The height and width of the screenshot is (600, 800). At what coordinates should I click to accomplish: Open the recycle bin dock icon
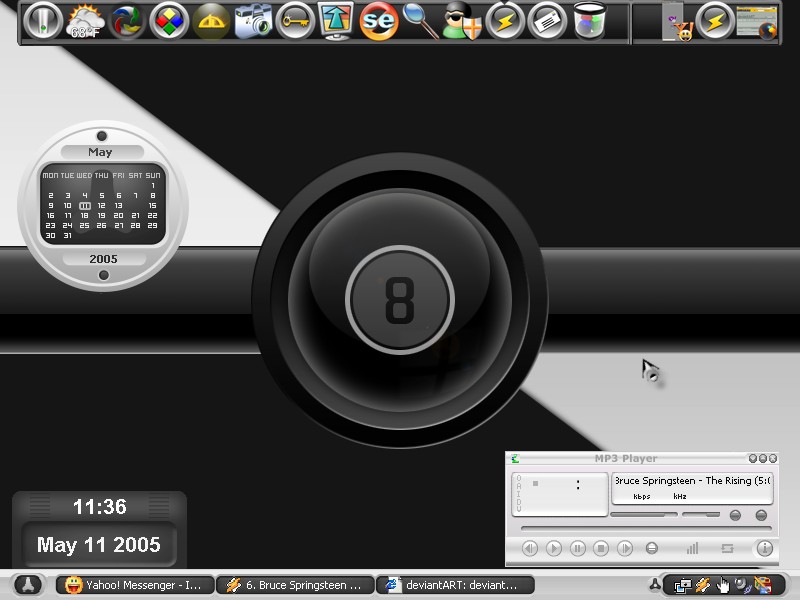[589, 21]
